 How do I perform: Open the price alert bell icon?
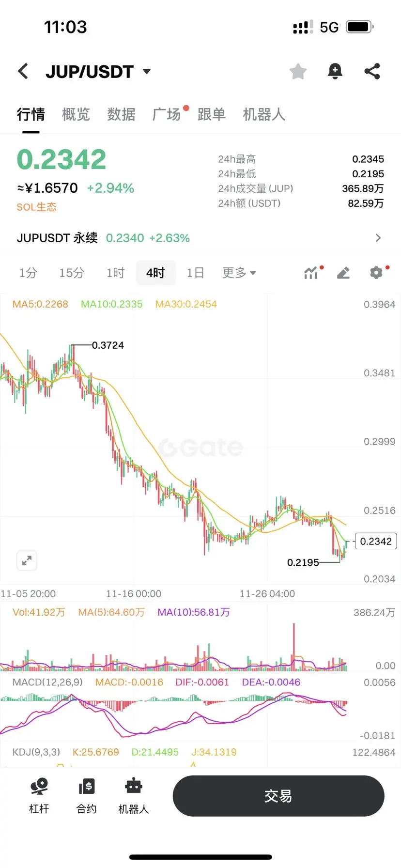(335, 71)
